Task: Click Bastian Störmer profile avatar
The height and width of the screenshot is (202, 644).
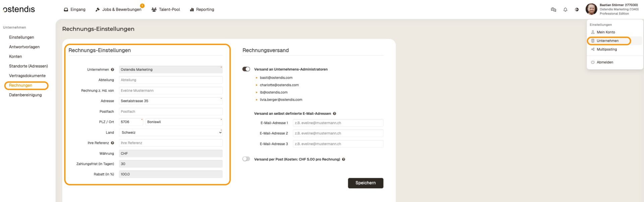Action: pyautogui.click(x=591, y=9)
